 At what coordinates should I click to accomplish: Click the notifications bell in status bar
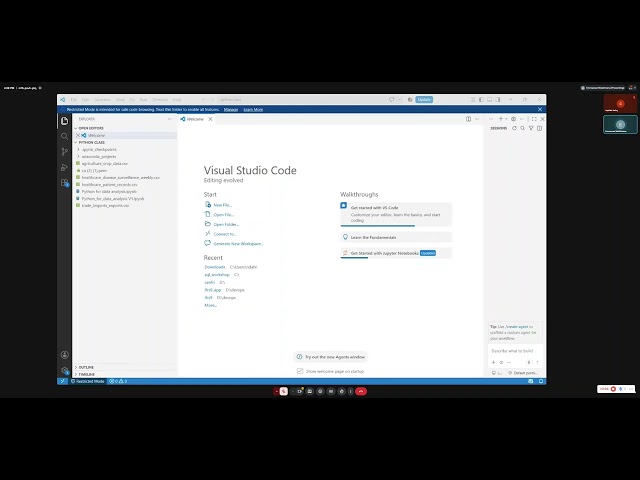point(541,381)
